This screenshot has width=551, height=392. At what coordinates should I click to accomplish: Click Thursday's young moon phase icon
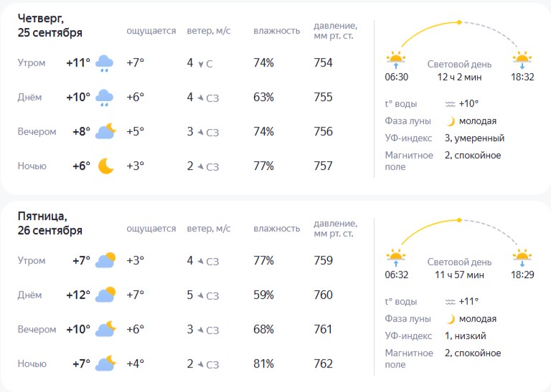[451, 121]
